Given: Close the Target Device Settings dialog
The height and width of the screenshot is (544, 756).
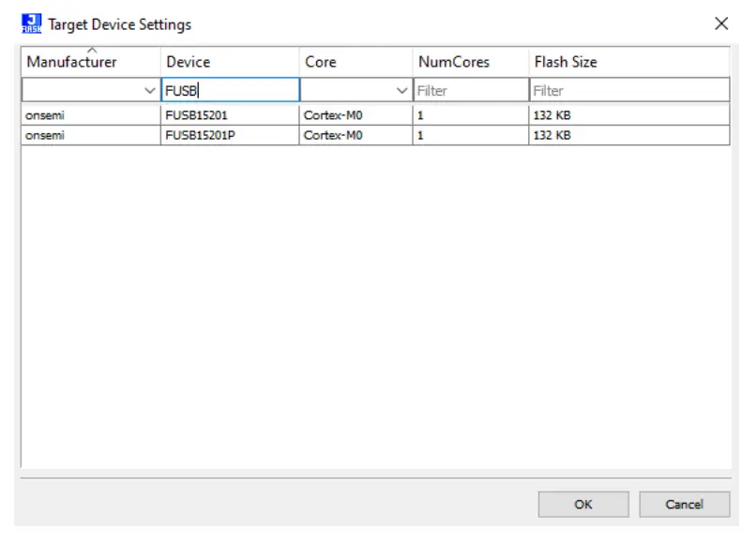Looking at the screenshot, I should tap(721, 23).
